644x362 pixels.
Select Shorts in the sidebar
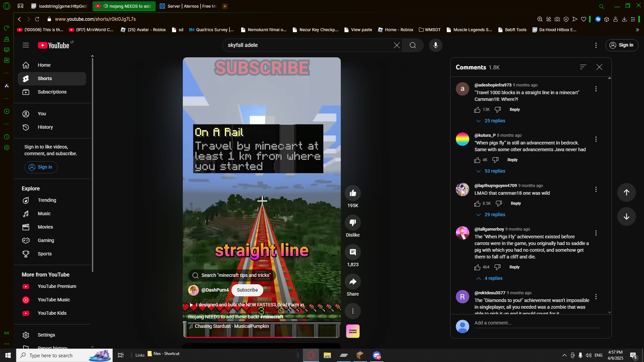pos(52,79)
